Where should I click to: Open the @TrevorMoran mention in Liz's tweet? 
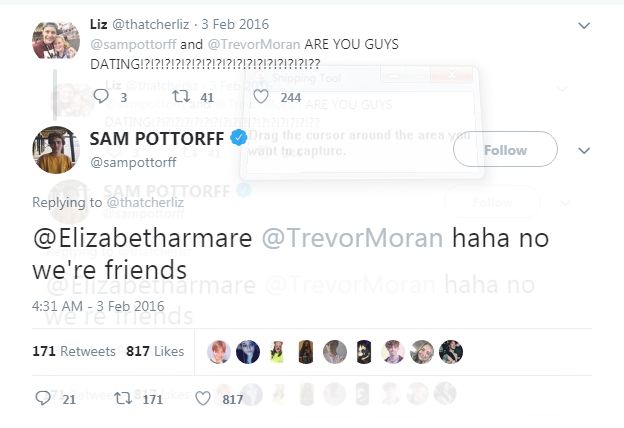point(254,45)
